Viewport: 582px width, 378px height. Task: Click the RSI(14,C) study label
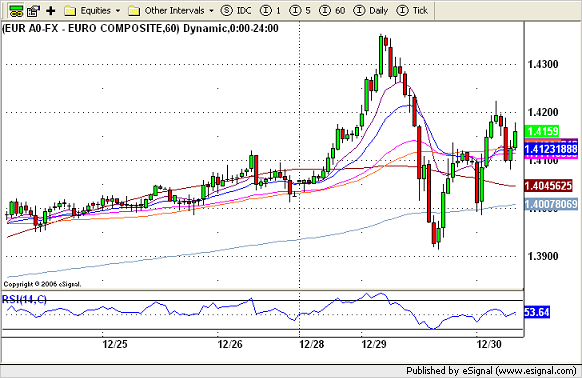click(x=24, y=299)
